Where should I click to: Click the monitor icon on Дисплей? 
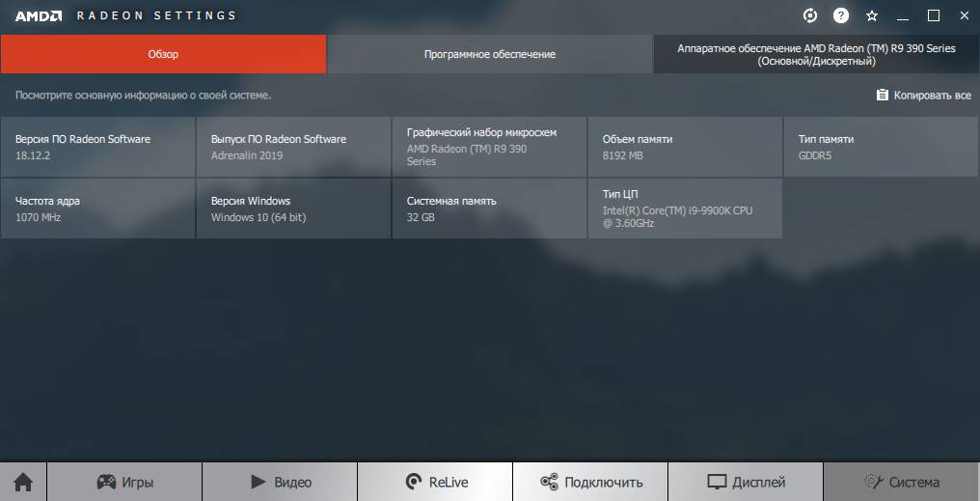click(717, 482)
